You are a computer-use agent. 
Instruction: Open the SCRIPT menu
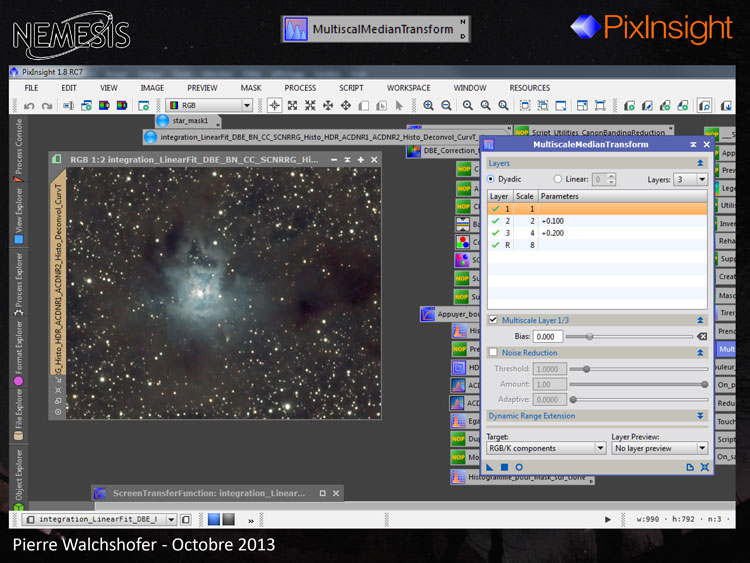(x=351, y=88)
